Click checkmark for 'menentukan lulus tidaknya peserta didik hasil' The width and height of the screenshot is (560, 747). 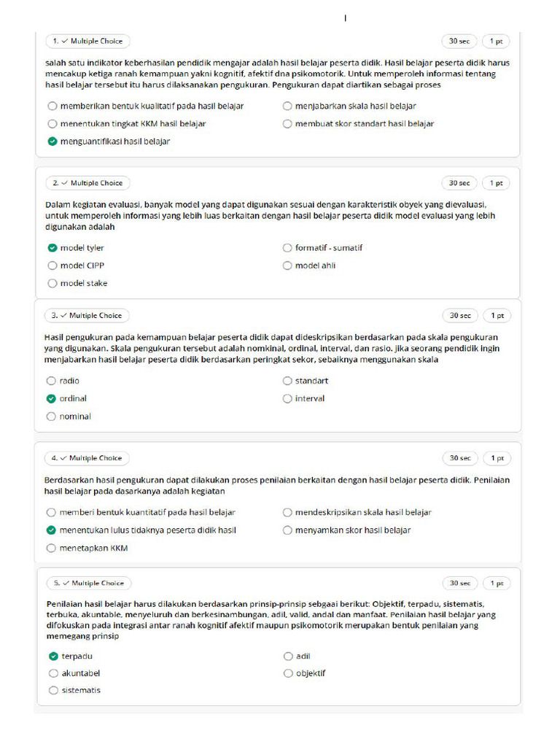[x=51, y=530]
